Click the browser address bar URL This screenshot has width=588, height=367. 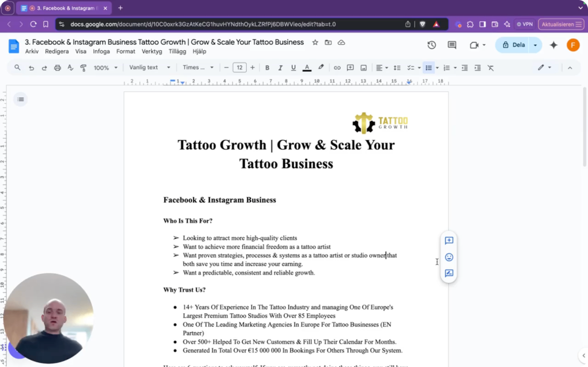(203, 24)
